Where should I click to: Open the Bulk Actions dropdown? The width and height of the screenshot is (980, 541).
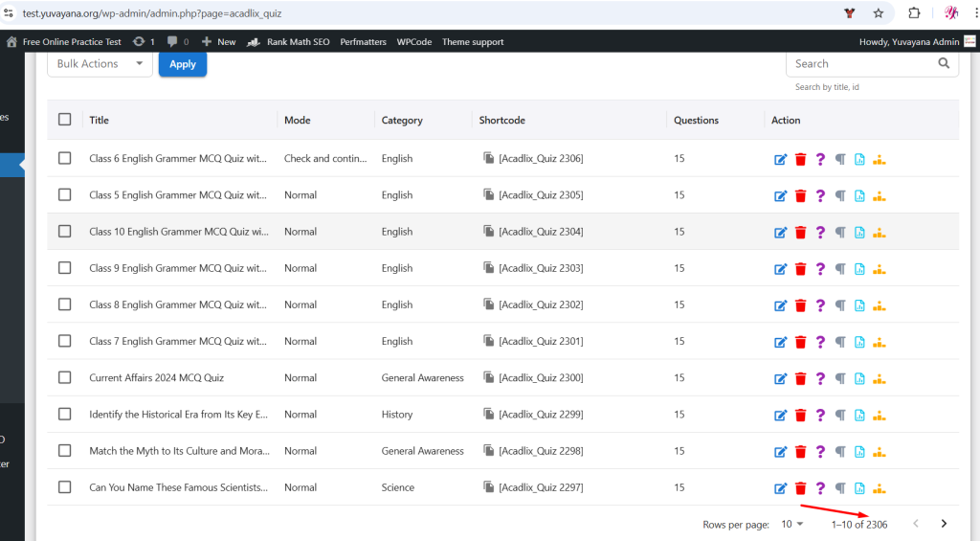100,64
